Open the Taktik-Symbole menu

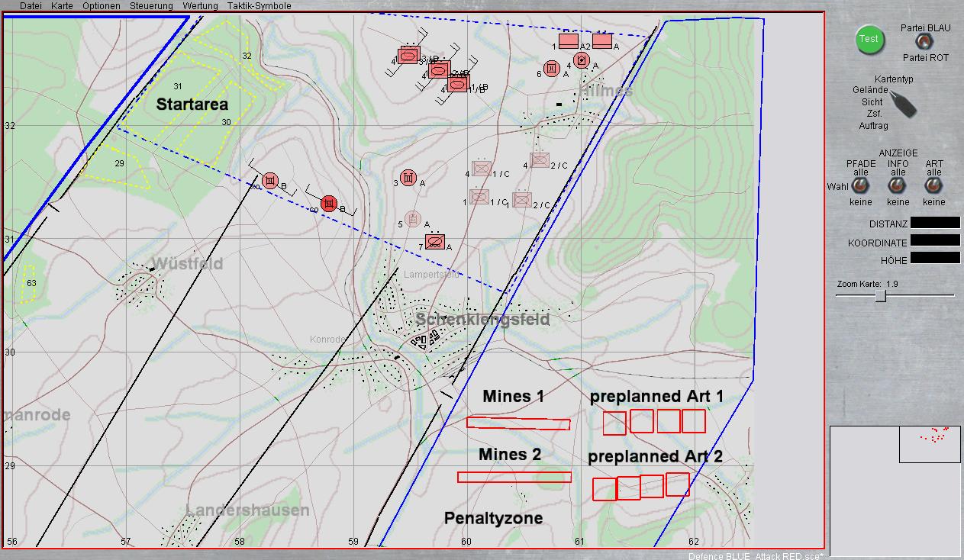tap(259, 5)
